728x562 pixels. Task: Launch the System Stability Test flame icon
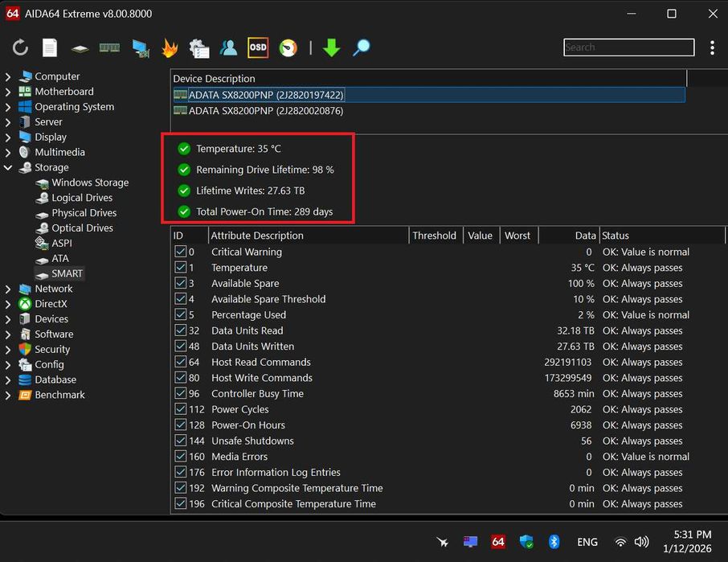[x=170, y=48]
